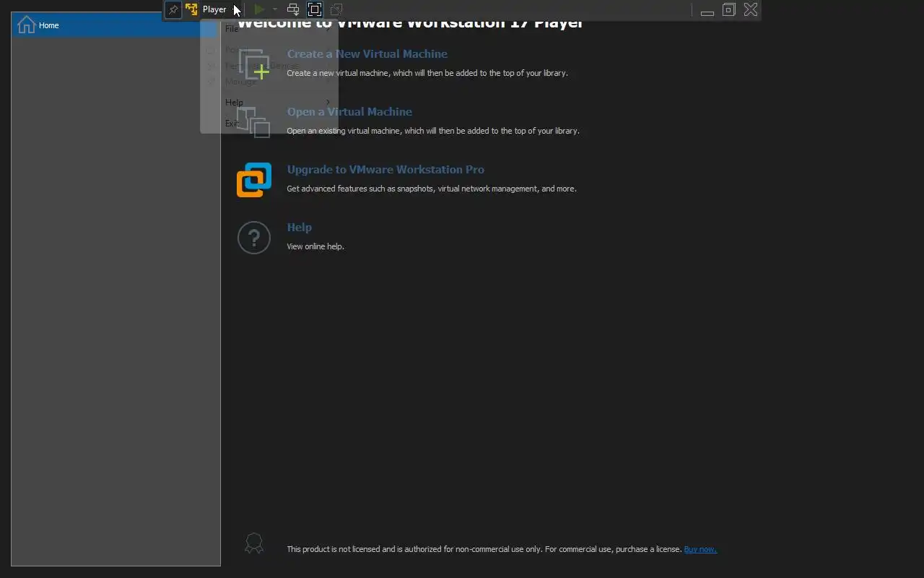Click the Open a Virtual Machine link
Viewport: 924px width, 578px height.
point(349,112)
